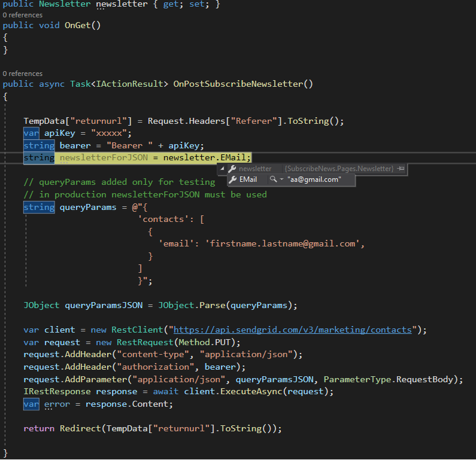
Task: Open 0 references CodeLens above OnPostSubscribeNewsletter
Action: point(23,74)
